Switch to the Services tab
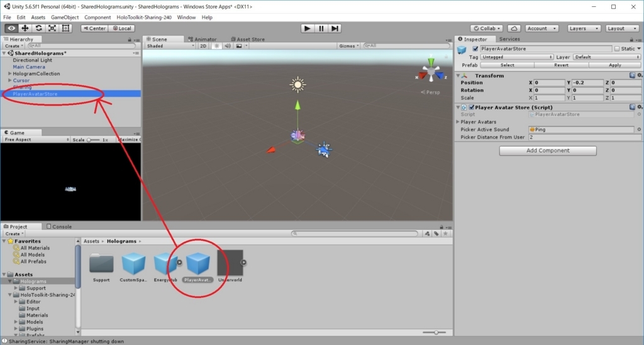 (509, 39)
